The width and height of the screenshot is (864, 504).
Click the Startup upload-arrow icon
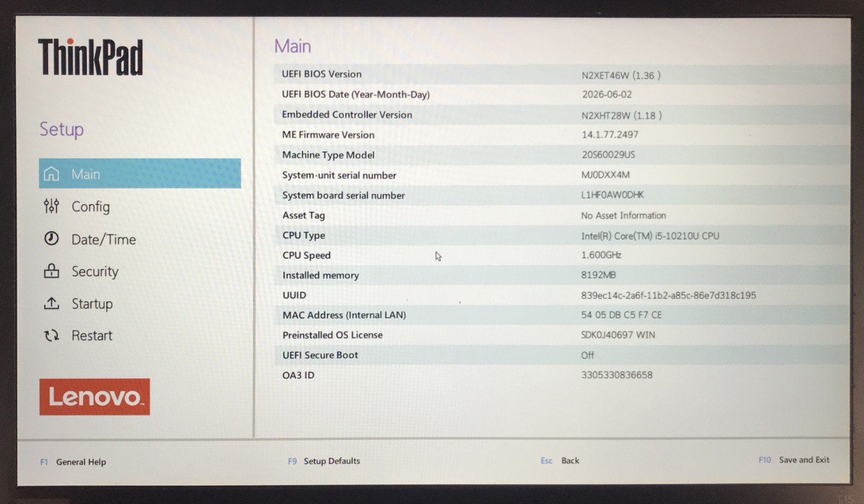[51, 303]
